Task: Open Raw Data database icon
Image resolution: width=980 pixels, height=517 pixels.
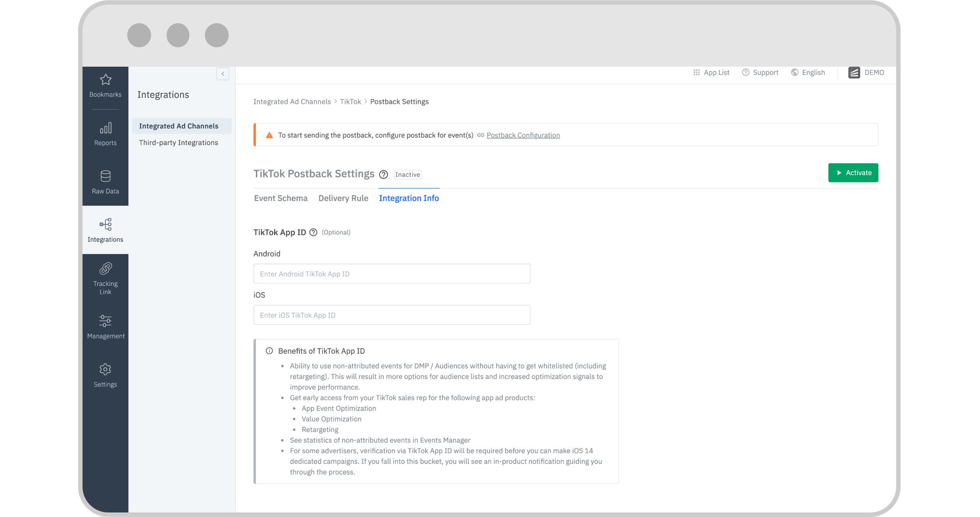Action: tap(105, 176)
